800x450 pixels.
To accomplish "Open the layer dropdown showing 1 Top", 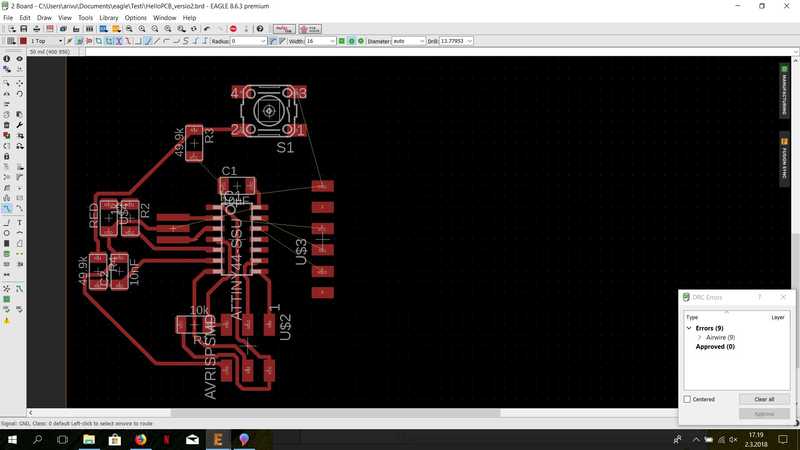I will [46, 41].
